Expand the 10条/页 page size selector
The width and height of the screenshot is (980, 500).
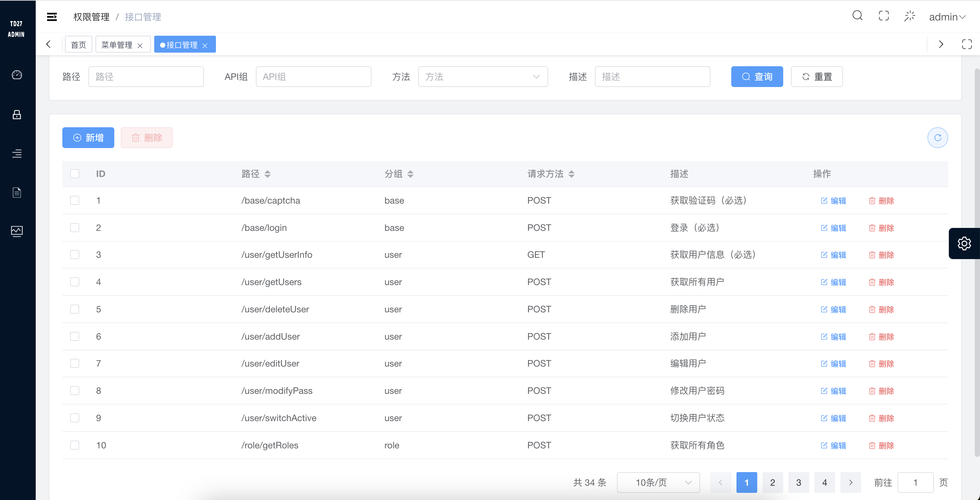658,482
